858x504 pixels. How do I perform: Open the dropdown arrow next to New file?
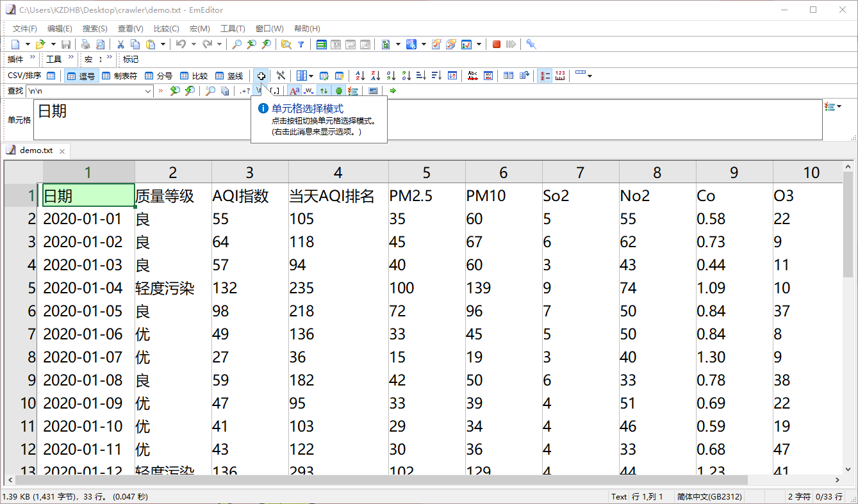pyautogui.click(x=28, y=44)
